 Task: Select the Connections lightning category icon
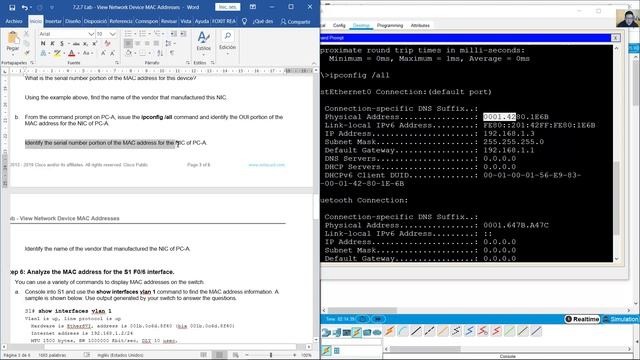[x=357, y=332]
